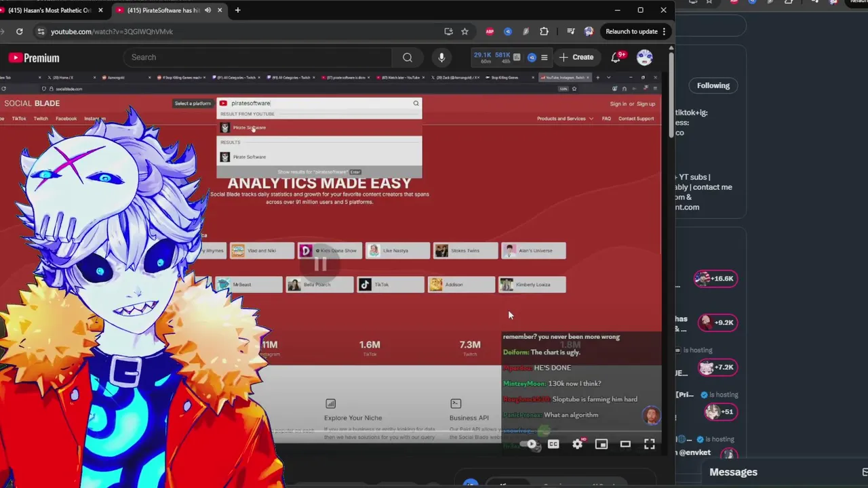Switch to theater mode
This screenshot has width=868, height=488.
click(625, 445)
